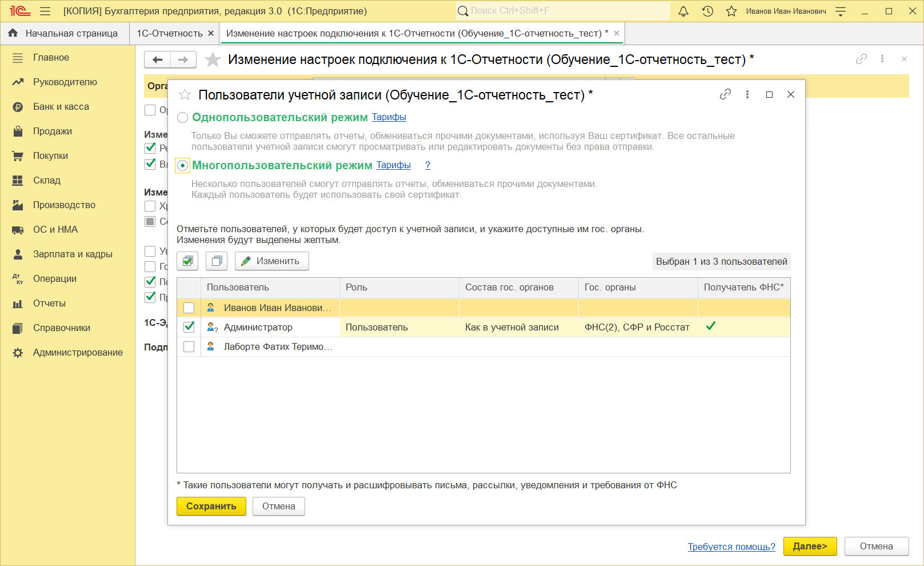Open Покупки section
The height and width of the screenshot is (566, 924).
(50, 156)
